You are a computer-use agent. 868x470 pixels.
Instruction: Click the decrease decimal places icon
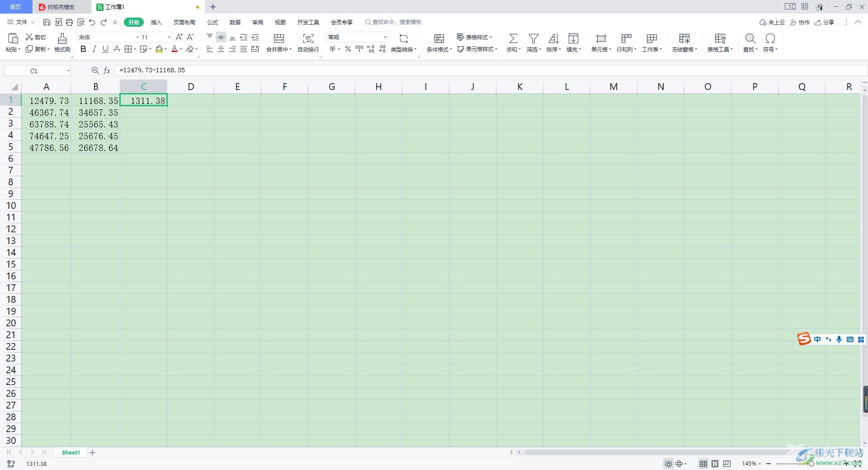pyautogui.click(x=382, y=49)
